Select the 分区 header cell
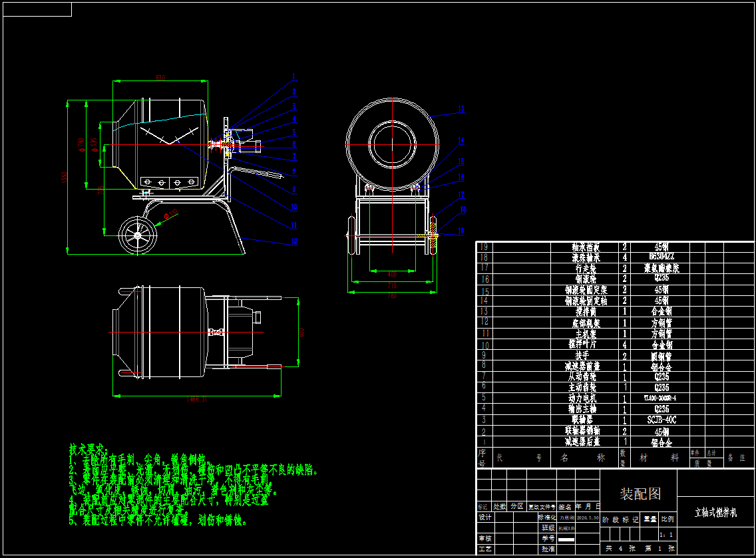Viewport: 756px width, 558px height. point(517,506)
